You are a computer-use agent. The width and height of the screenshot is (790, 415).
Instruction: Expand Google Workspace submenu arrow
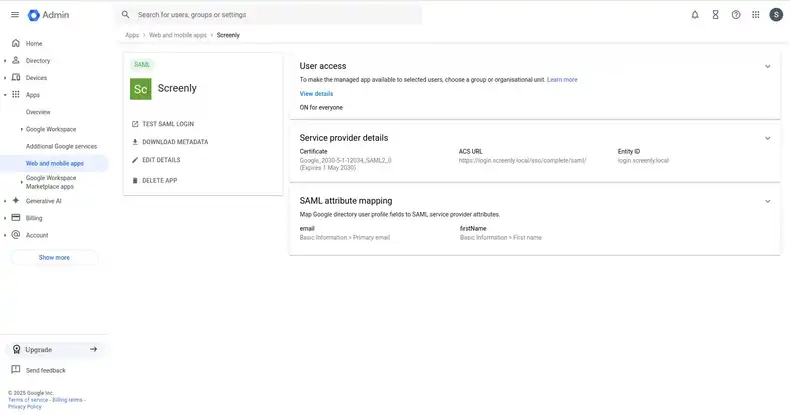tap(22, 129)
